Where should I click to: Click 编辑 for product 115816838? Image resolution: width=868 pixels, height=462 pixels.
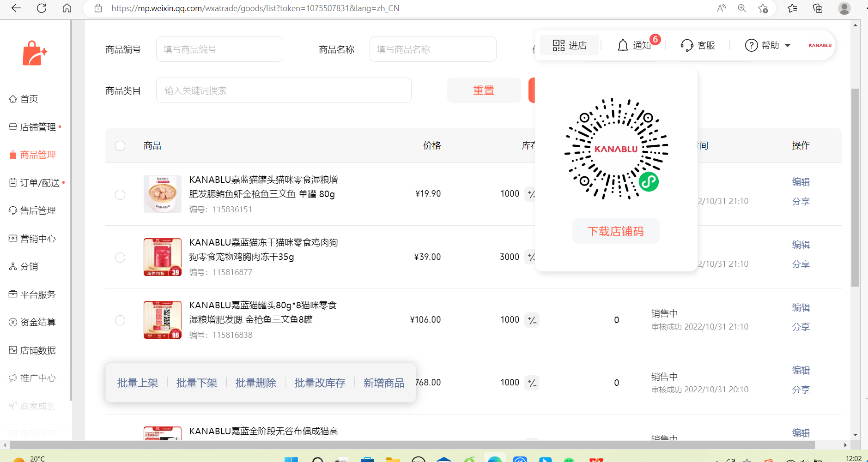[801, 307]
